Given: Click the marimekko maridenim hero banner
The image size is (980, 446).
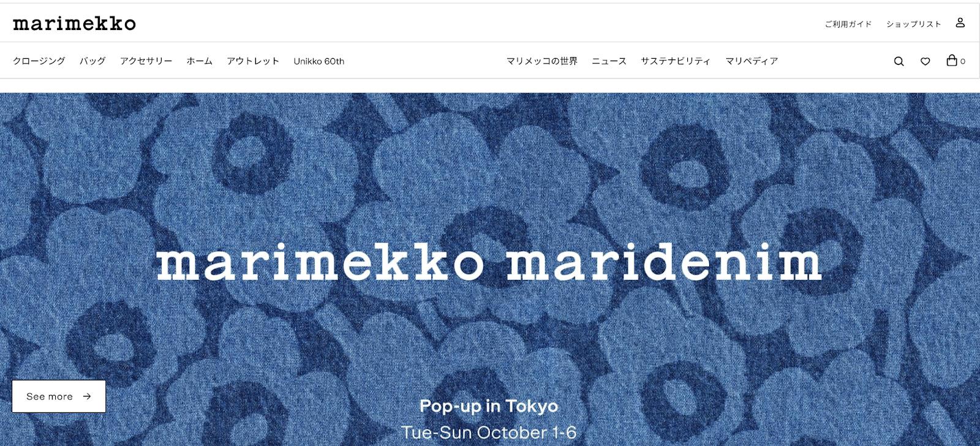Looking at the screenshot, I should tap(490, 270).
